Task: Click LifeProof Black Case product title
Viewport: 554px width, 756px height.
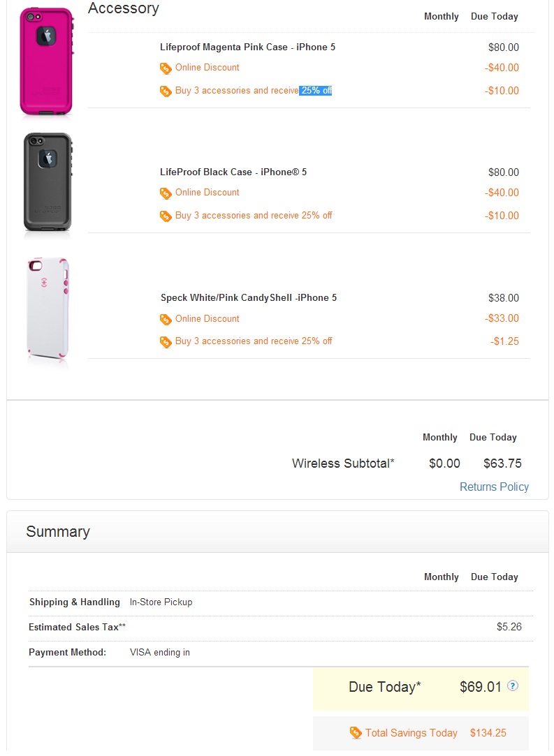Action: click(233, 172)
